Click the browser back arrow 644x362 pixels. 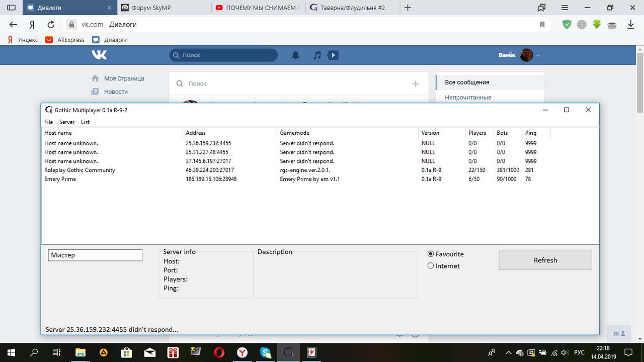click(13, 25)
